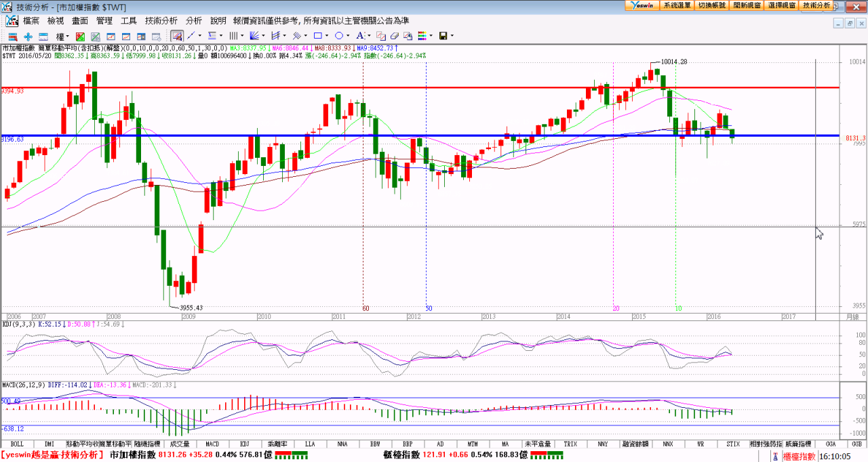Image resolution: width=868 pixels, height=462 pixels.
Task: Toggle the drawing pencil mode button
Action: point(176,36)
